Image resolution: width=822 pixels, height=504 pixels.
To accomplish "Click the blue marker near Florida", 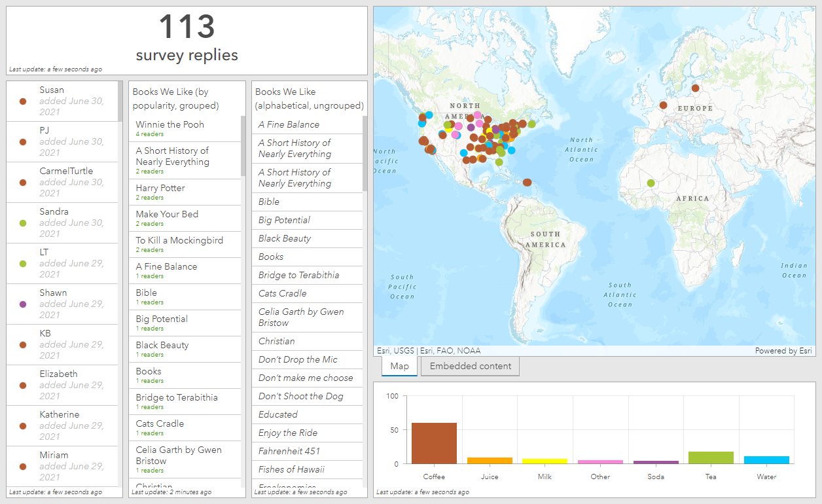I will pyautogui.click(x=511, y=151).
